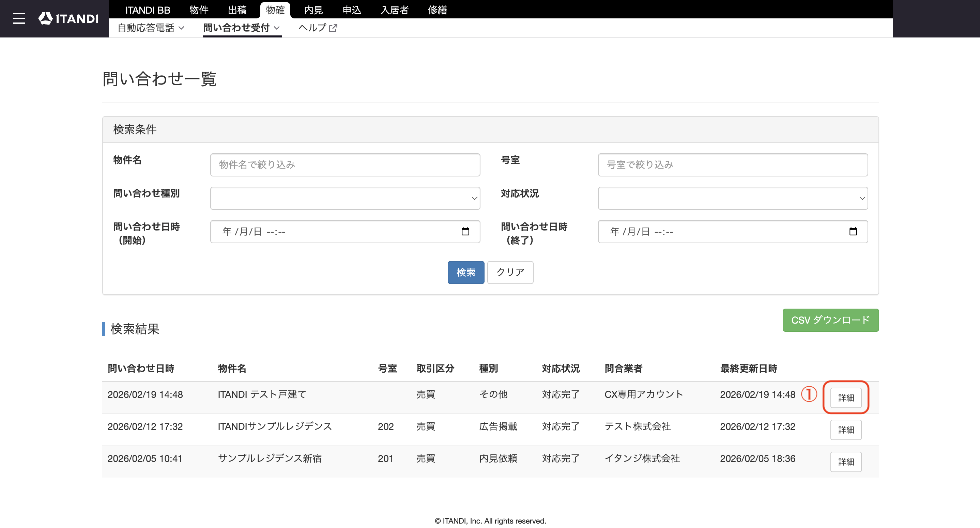Screen dimensions: 980x528
Task: Download results with CSV ダウンロード button
Action: [830, 320]
